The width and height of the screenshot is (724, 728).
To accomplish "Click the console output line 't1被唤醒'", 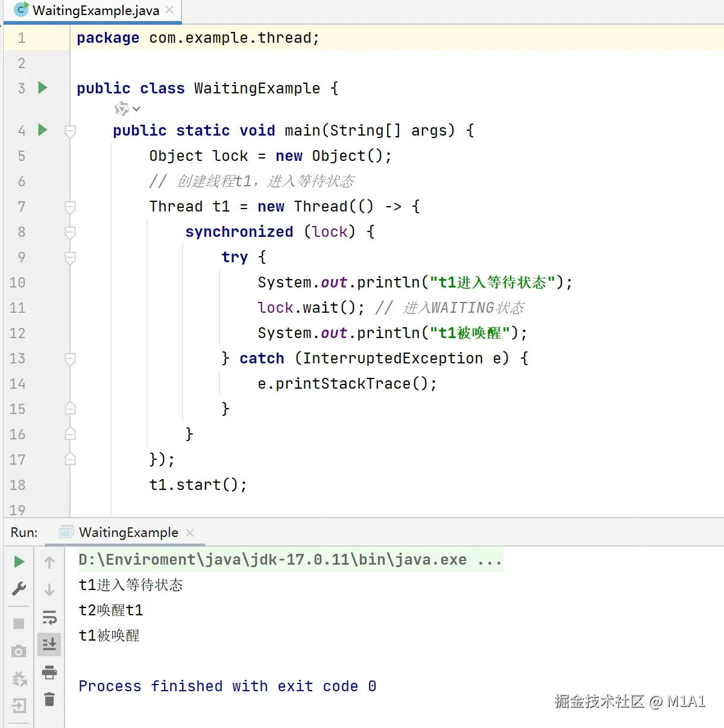I will coord(109,636).
